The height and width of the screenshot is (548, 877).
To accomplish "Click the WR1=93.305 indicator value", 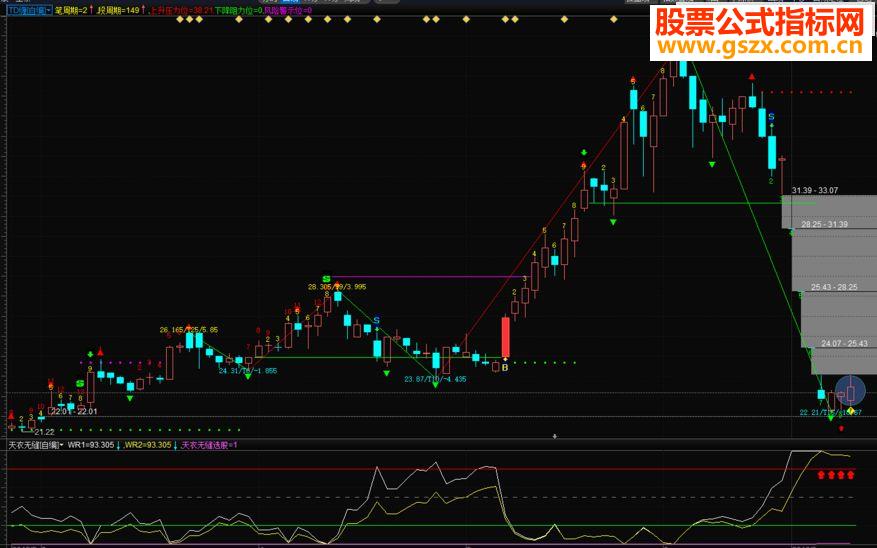I will click(91, 445).
